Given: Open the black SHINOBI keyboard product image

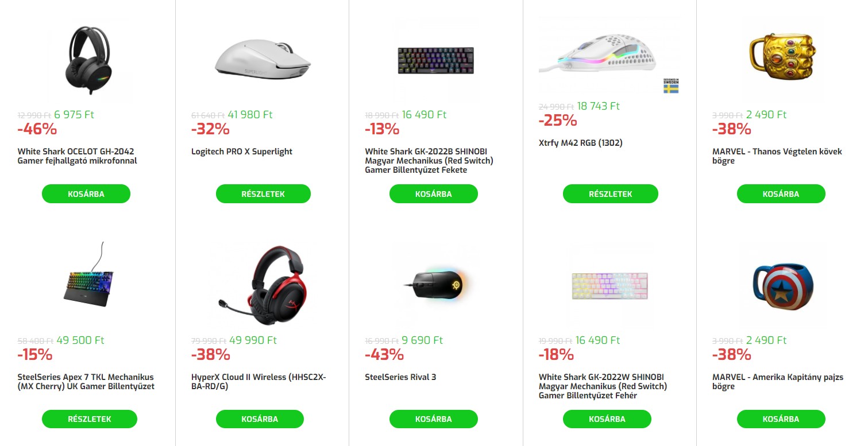Looking at the screenshot, I should point(436,60).
